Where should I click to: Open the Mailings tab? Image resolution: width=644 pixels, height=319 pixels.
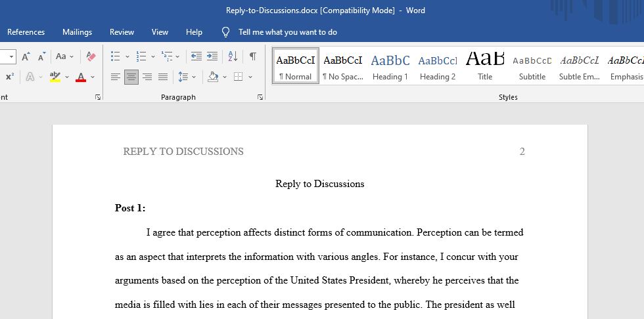point(78,32)
